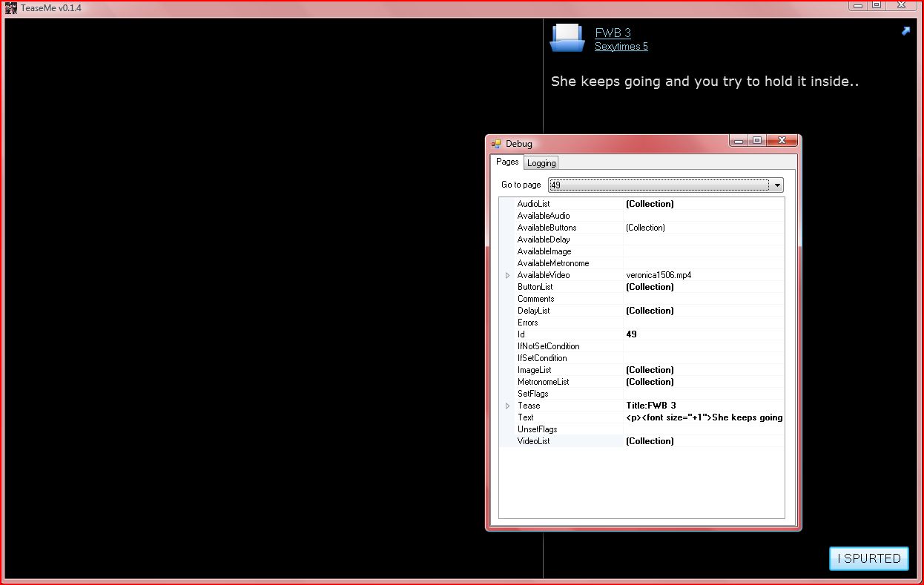Select the AudioList property row
This screenshot has height=585, width=924.
click(x=641, y=204)
